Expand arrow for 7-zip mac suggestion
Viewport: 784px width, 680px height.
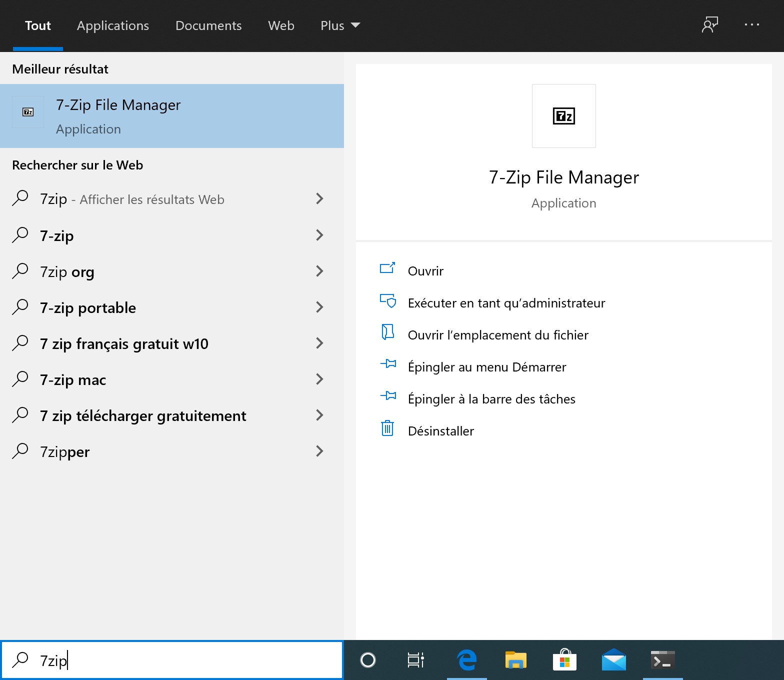[319, 379]
